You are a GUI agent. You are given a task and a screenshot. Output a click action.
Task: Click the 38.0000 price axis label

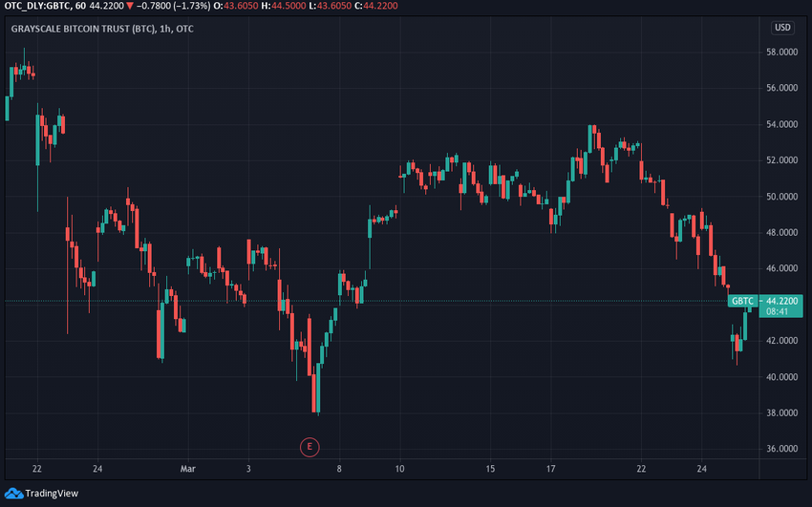point(781,412)
